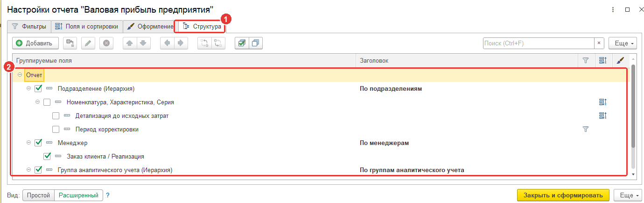Screen dimensions: 644x203
Task: Click По группам аналитического учета cell
Action: (x=412, y=170)
